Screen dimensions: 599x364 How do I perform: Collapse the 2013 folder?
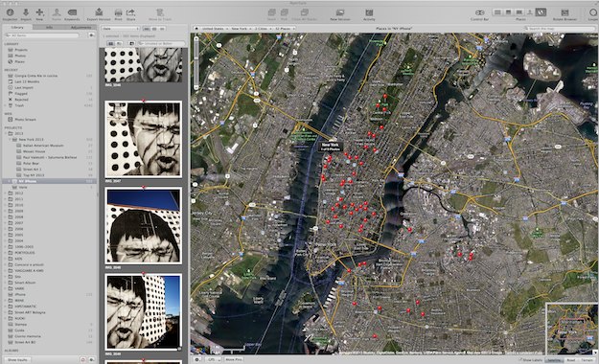[6, 134]
